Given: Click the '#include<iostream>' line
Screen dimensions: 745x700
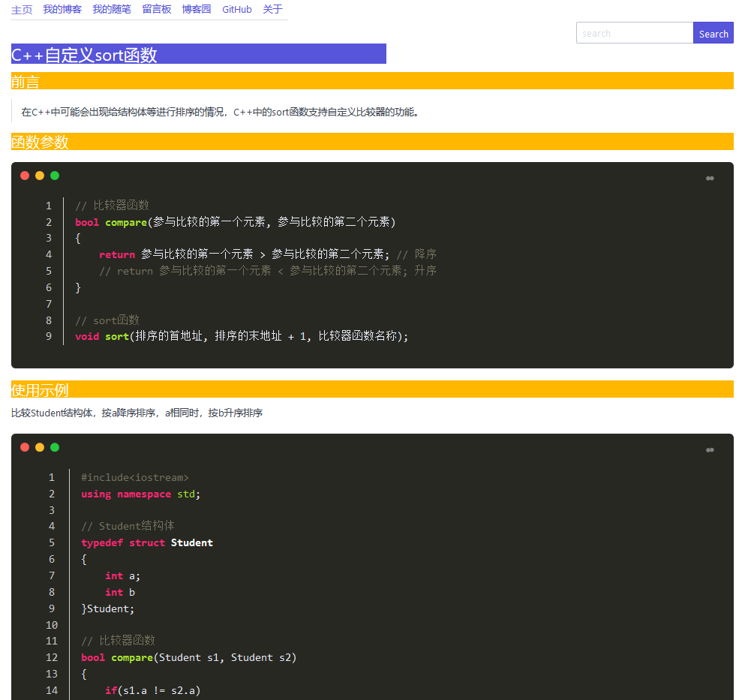Looking at the screenshot, I should 135,478.
